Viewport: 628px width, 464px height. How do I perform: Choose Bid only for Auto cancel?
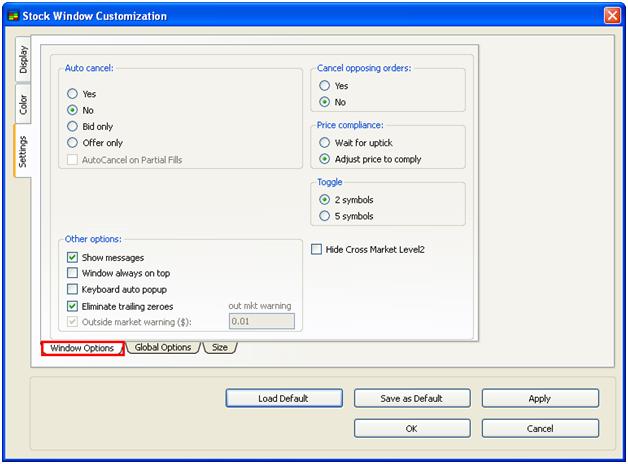[72, 127]
